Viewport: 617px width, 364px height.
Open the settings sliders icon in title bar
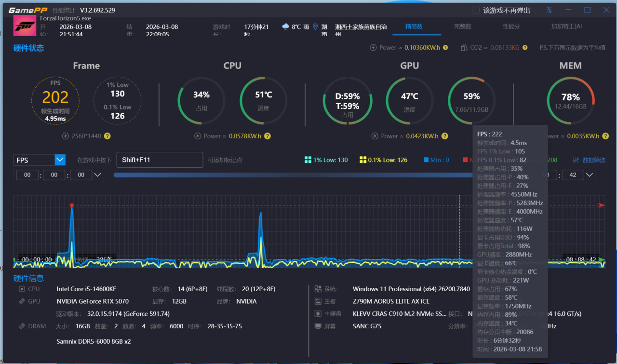tap(549, 10)
